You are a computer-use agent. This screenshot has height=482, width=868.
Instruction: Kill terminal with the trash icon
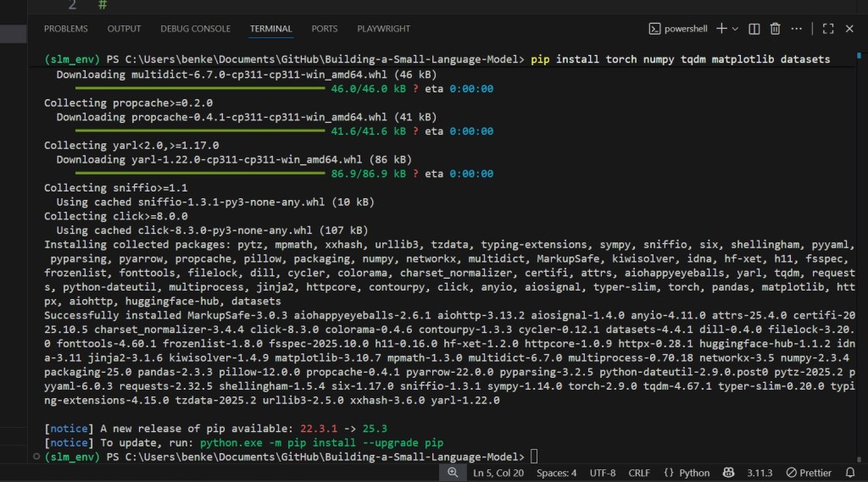point(775,29)
